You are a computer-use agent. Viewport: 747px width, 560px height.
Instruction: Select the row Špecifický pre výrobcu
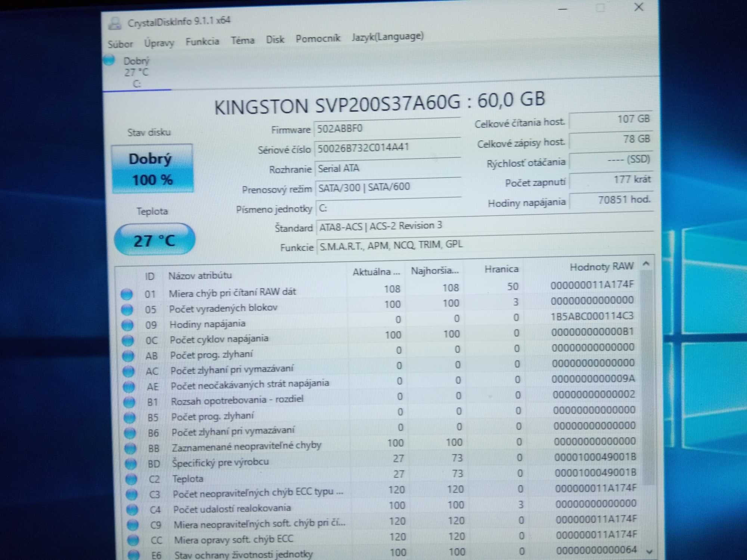pyautogui.click(x=382, y=460)
